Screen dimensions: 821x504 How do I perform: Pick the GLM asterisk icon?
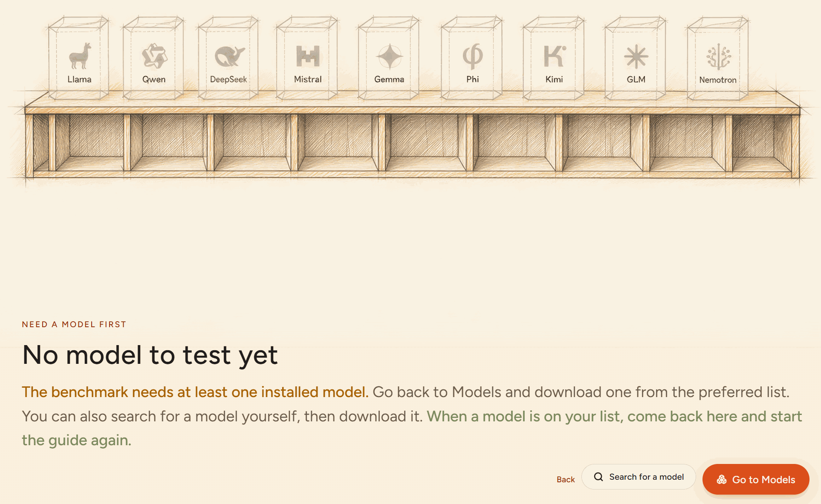pos(636,56)
